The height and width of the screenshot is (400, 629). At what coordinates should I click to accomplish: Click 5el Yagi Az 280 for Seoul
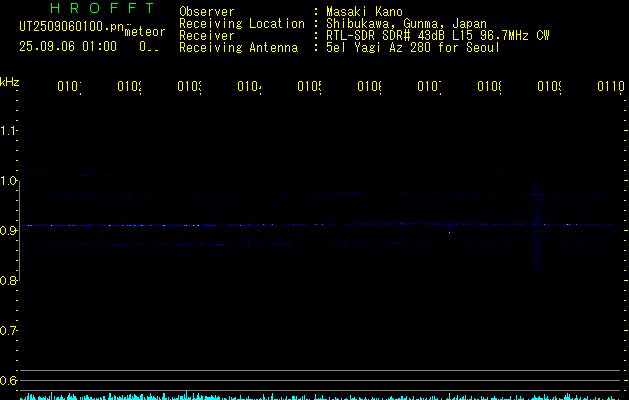[x=413, y=48]
